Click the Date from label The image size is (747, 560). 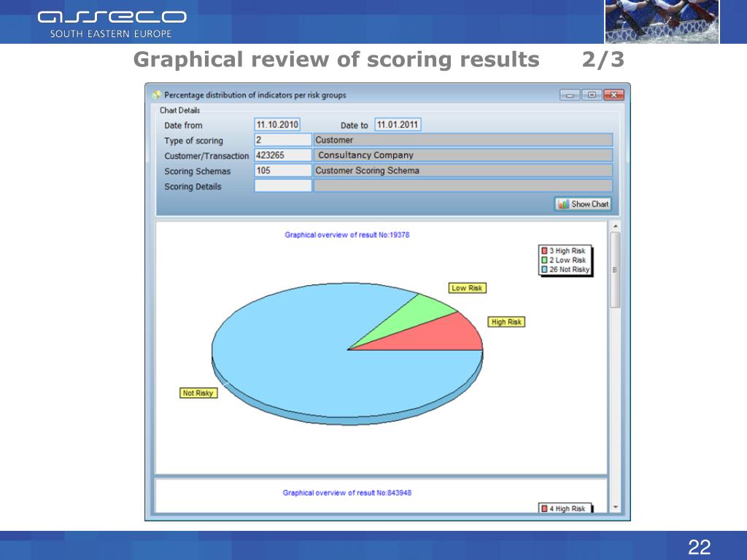coord(183,125)
